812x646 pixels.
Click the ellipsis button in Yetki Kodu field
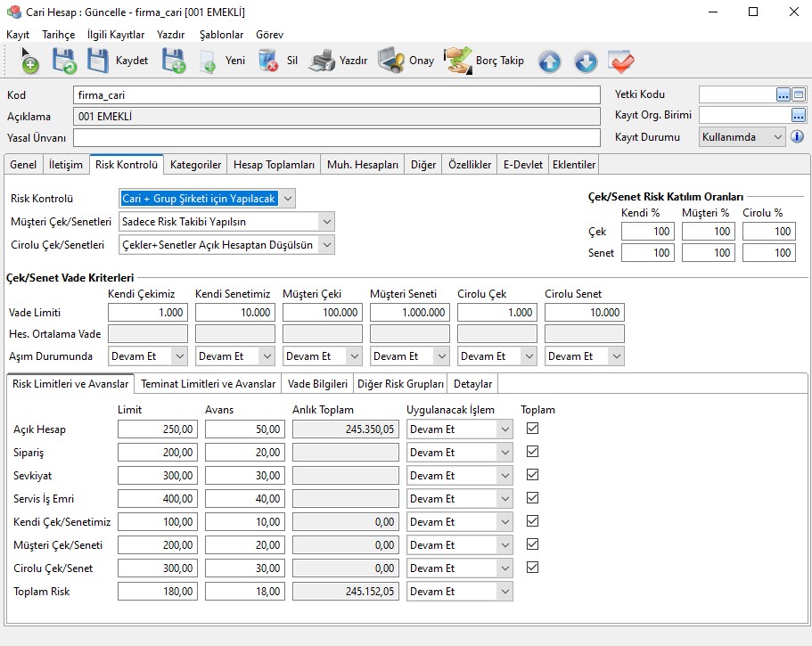tap(783, 94)
